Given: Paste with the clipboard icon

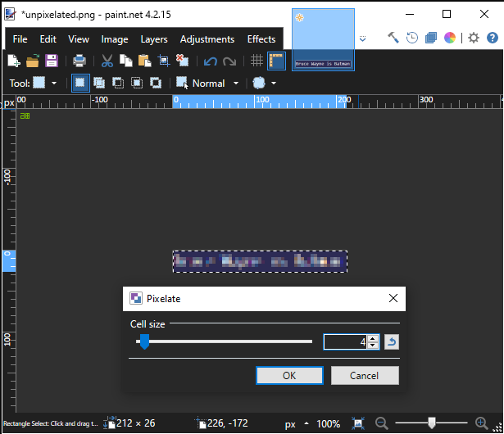Looking at the screenshot, I should tap(144, 61).
